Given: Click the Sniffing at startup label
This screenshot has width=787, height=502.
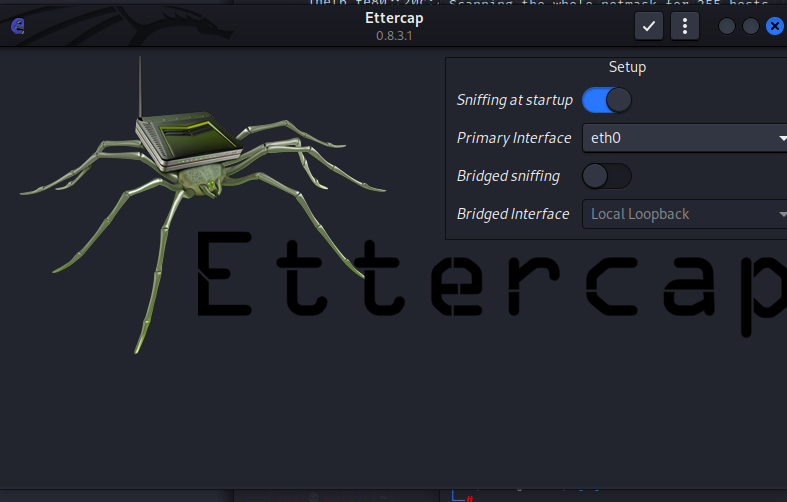Looking at the screenshot, I should coord(514,100).
